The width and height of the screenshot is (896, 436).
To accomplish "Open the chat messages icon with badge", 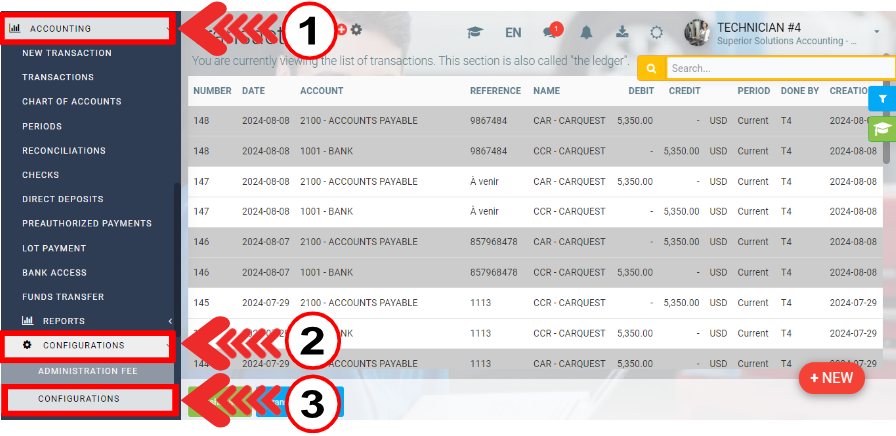I will click(550, 32).
